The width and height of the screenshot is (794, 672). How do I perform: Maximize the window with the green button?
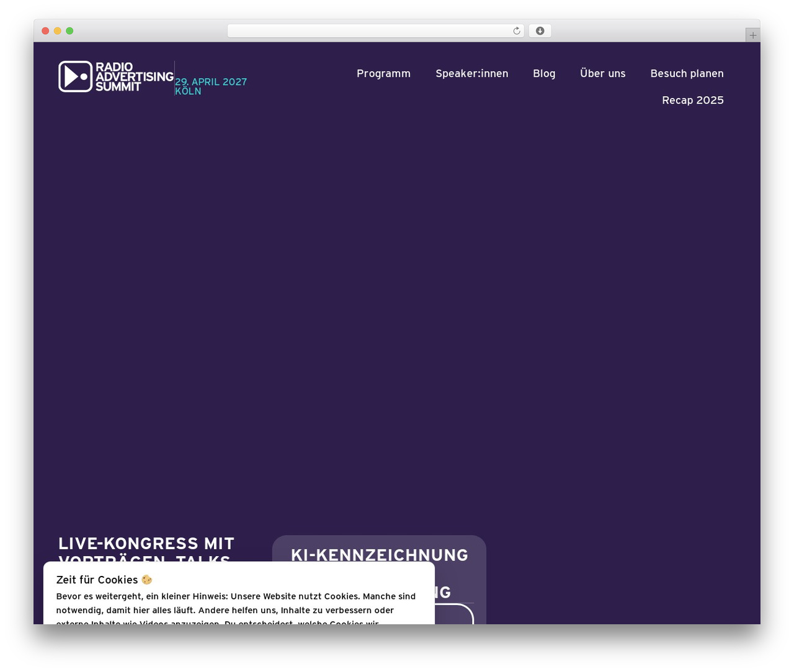69,31
